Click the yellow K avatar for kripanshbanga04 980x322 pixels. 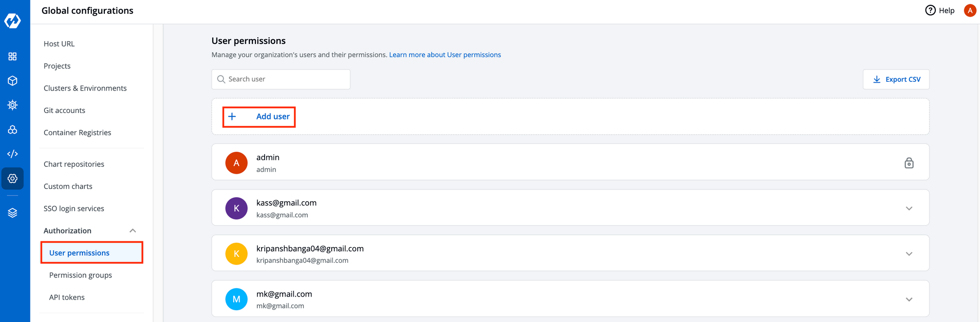tap(236, 254)
